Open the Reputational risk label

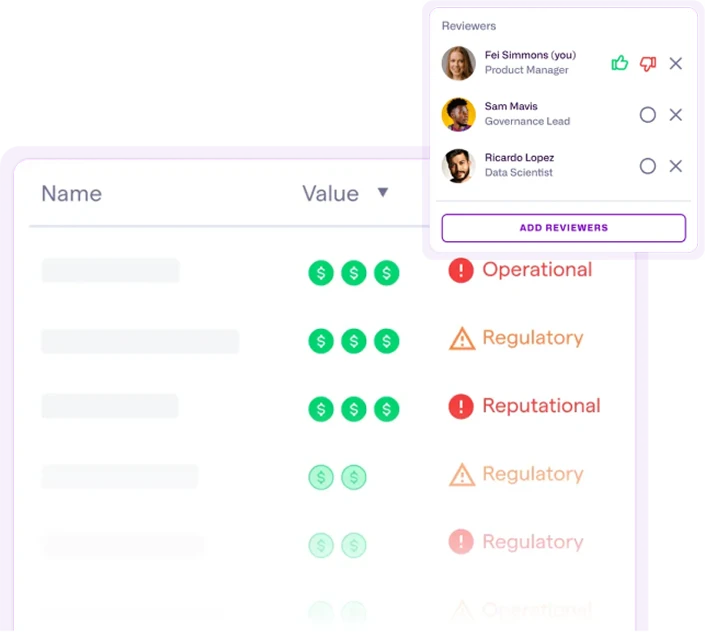[x=541, y=406]
